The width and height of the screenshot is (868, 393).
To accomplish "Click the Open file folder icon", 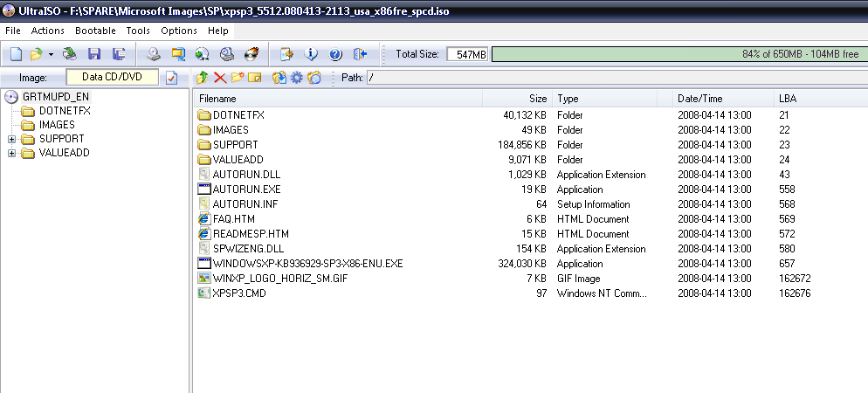I will 36,54.
